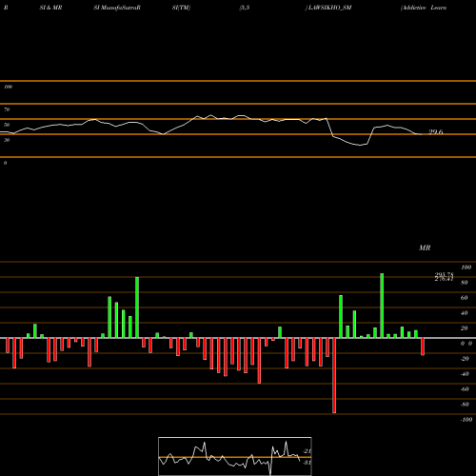Click the RSI axis label 100
This screenshot has width=476, height=476.
pyautogui.click(x=8, y=87)
